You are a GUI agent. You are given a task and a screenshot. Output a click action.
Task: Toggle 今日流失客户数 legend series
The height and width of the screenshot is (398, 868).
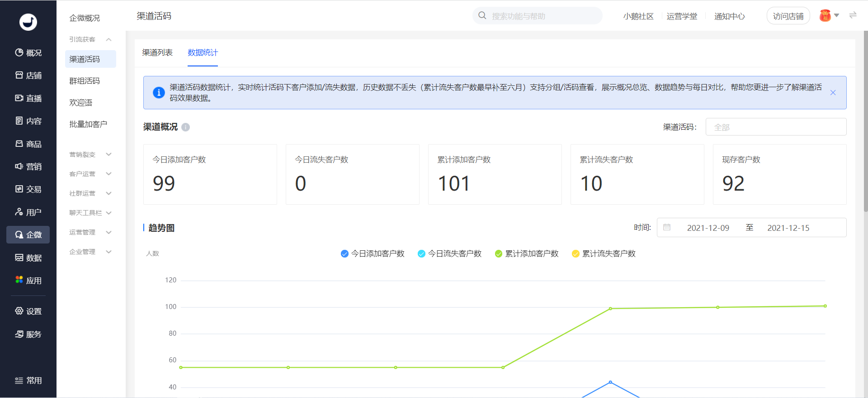[x=449, y=254]
